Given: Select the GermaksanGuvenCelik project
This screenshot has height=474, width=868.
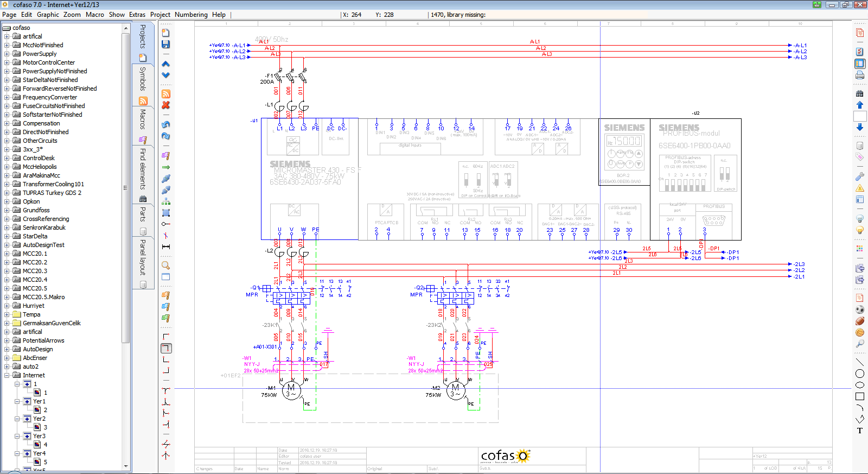Looking at the screenshot, I should pyautogui.click(x=52, y=323).
